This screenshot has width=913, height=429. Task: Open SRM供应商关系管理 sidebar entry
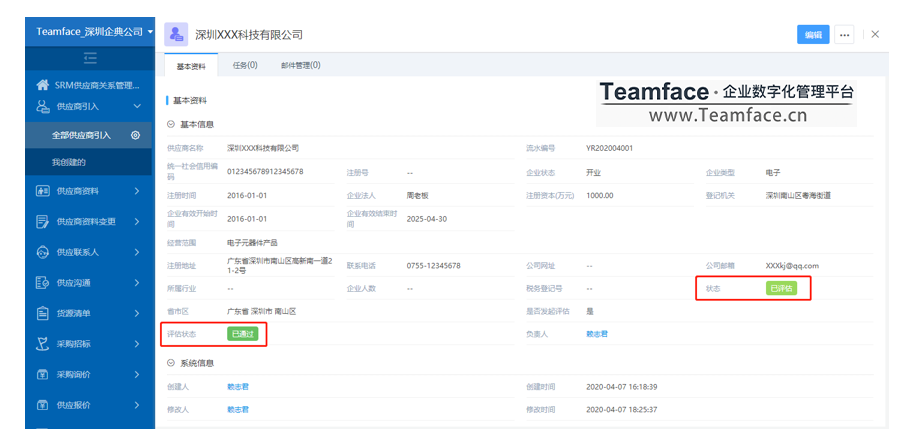coord(89,86)
